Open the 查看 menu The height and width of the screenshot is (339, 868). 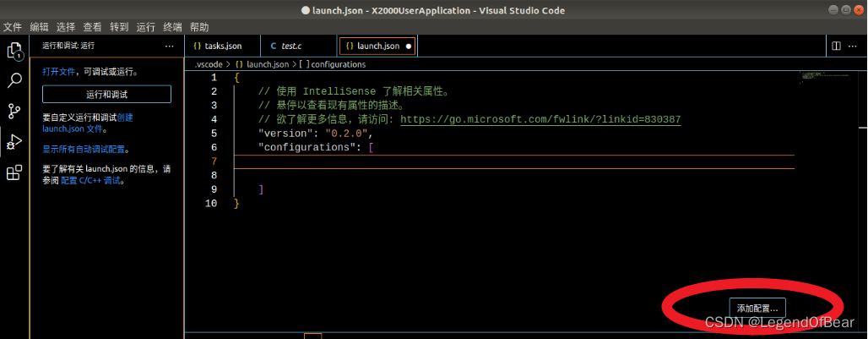pyautogui.click(x=92, y=26)
